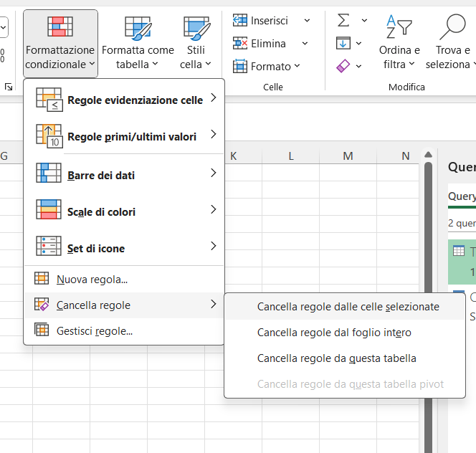Click the Riempimento down-arrow icon
The height and width of the screenshot is (453, 476).
pos(343,43)
